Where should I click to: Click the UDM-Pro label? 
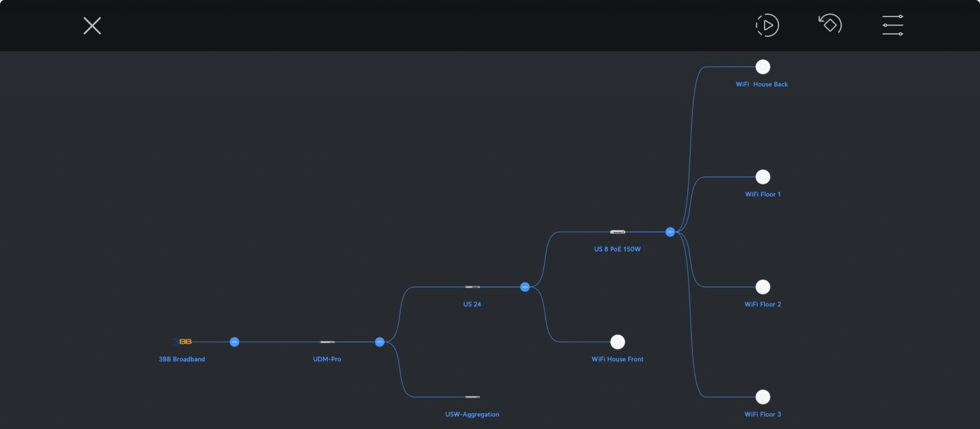327,359
